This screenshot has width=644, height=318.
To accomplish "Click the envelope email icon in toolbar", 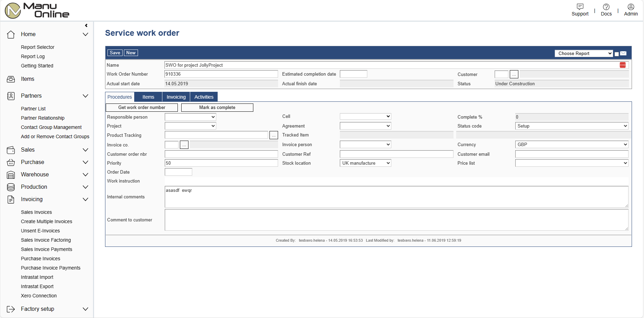I will (623, 53).
